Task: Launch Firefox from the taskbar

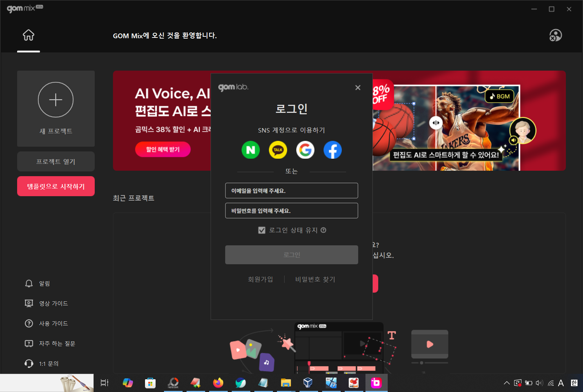Action: coord(218,383)
